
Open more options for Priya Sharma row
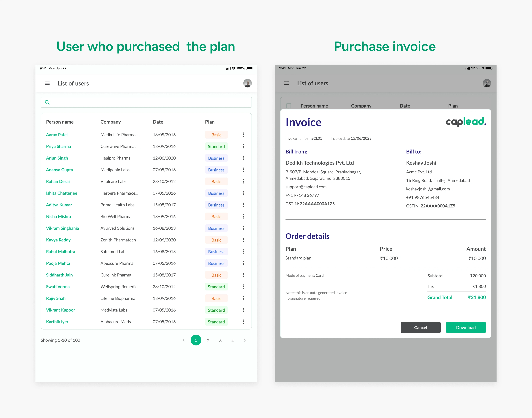click(x=243, y=146)
